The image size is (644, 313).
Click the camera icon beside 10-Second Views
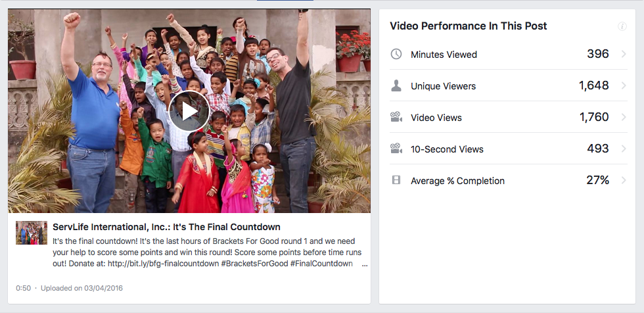(396, 149)
